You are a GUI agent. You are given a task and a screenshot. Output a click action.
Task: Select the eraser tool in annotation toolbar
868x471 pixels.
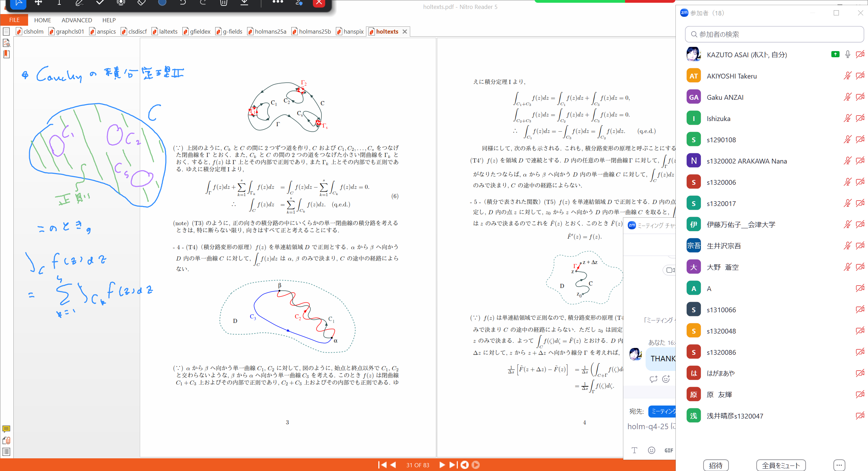point(141,3)
